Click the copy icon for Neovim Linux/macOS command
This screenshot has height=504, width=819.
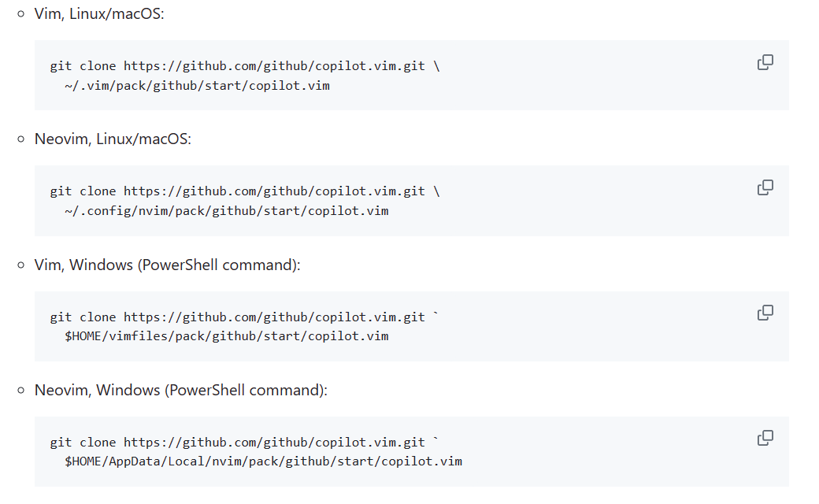pos(765,187)
